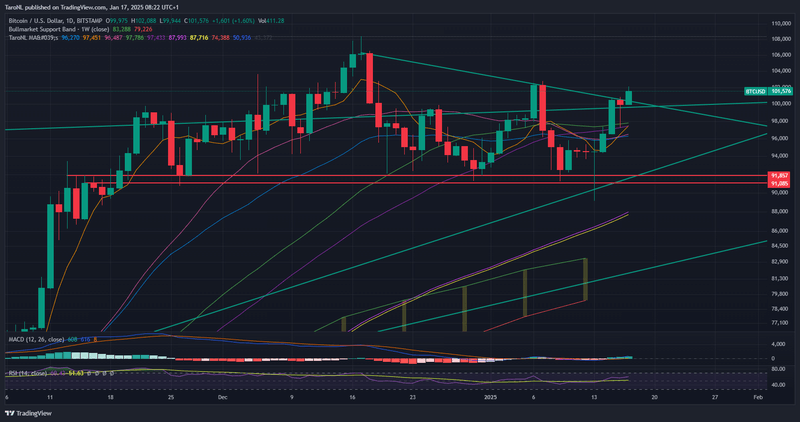Screen dimensions: 800x422
Task: Click the 'RSI (14, close)' legend label
Action: tap(27, 374)
